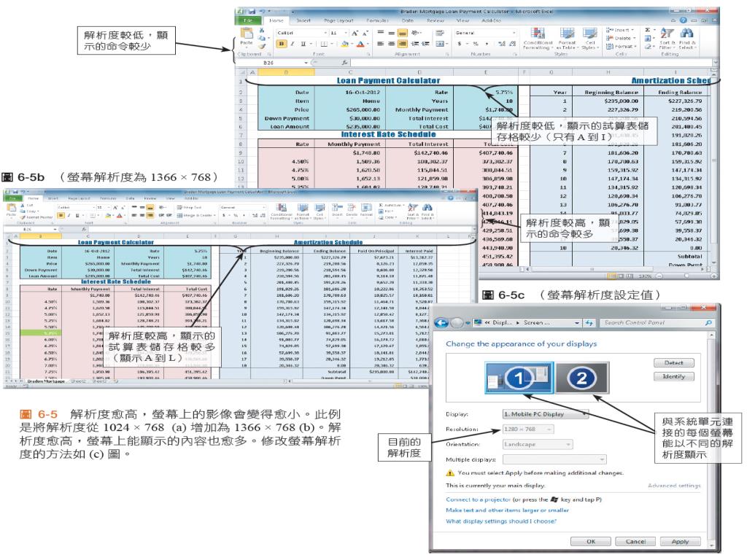This screenshot has width=747, height=560.
Task: Click Shrink Font icon in low-resolution Excel window
Action: 365,34
